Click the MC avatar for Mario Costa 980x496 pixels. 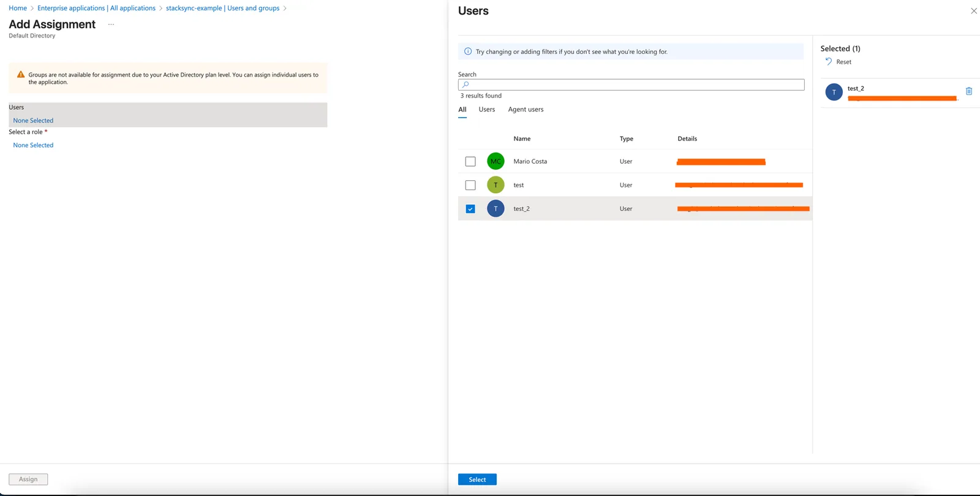tap(496, 161)
